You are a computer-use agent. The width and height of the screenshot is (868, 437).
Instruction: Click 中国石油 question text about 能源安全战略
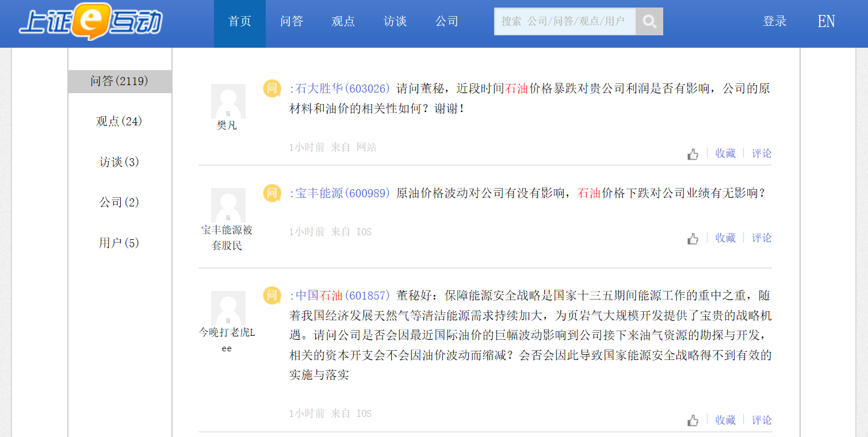coord(530,335)
